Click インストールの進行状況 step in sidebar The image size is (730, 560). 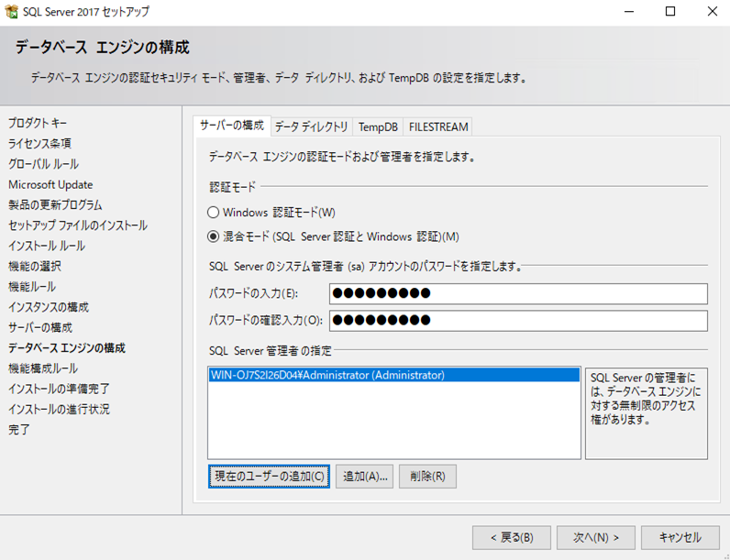(x=59, y=410)
